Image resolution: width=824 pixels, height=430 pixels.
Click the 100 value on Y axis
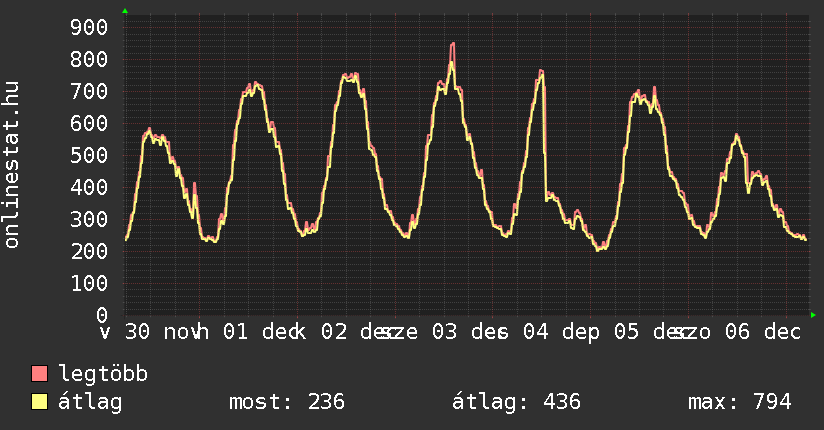[89, 283]
